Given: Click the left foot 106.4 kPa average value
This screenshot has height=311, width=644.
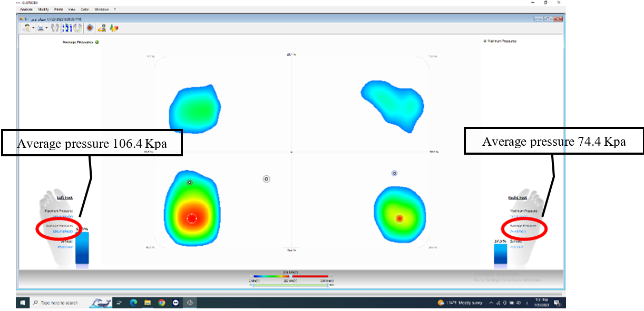Looking at the screenshot, I should [x=62, y=230].
